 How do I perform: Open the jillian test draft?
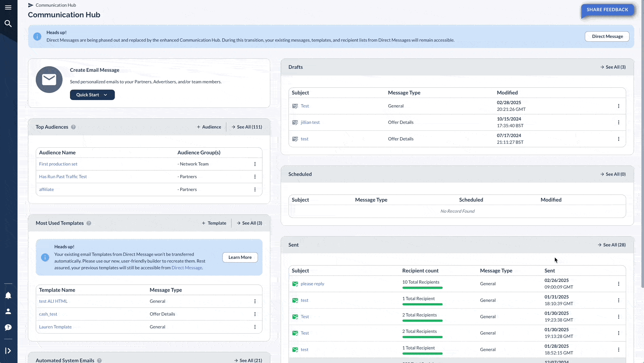pyautogui.click(x=310, y=122)
